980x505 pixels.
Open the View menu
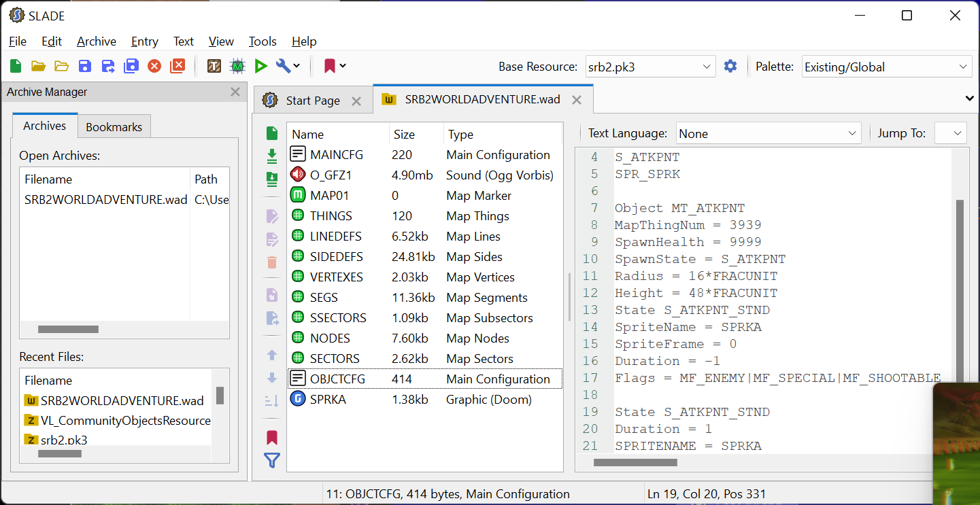click(221, 41)
